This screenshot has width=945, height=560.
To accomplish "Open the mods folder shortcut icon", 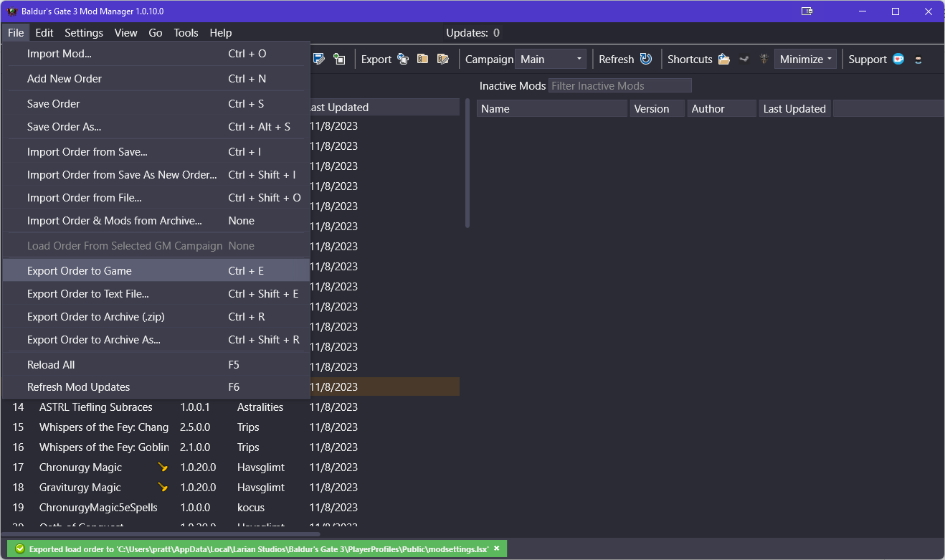I will point(724,59).
